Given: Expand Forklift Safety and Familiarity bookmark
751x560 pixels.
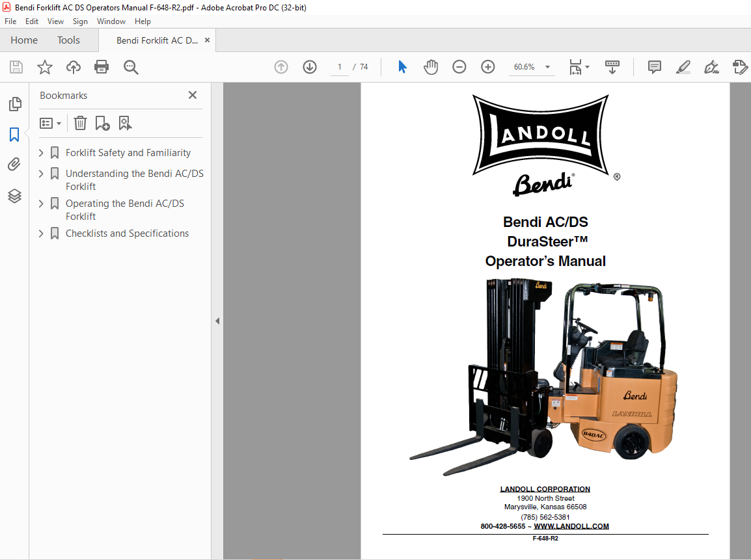Looking at the screenshot, I should (41, 153).
